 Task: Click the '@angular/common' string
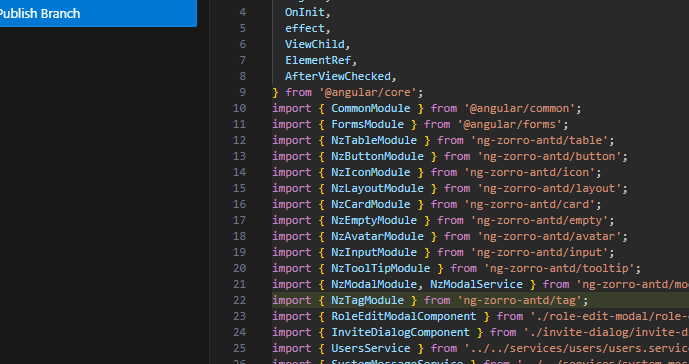click(x=519, y=108)
